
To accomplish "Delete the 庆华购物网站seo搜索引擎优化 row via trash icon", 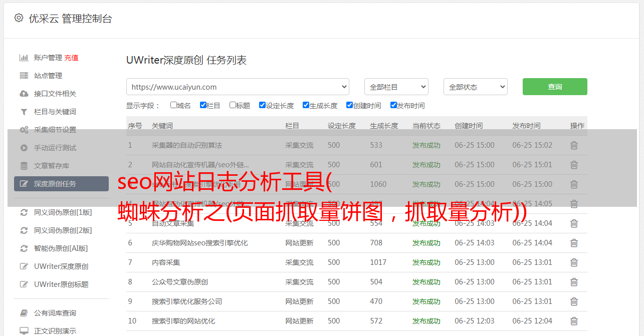I will 574,243.
